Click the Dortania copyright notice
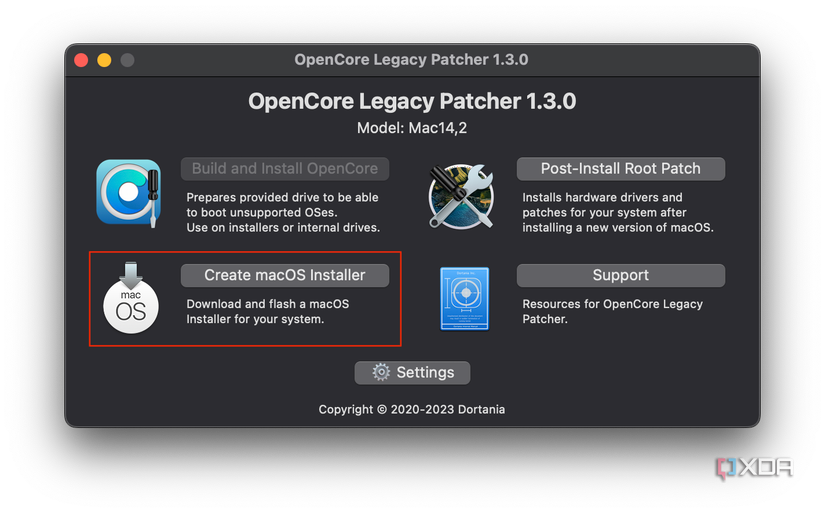 [412, 409]
